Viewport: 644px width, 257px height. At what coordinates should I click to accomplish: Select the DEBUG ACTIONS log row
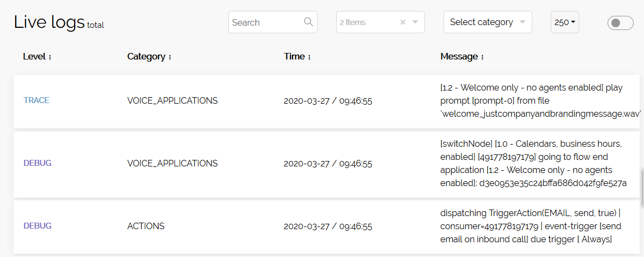tap(326, 226)
